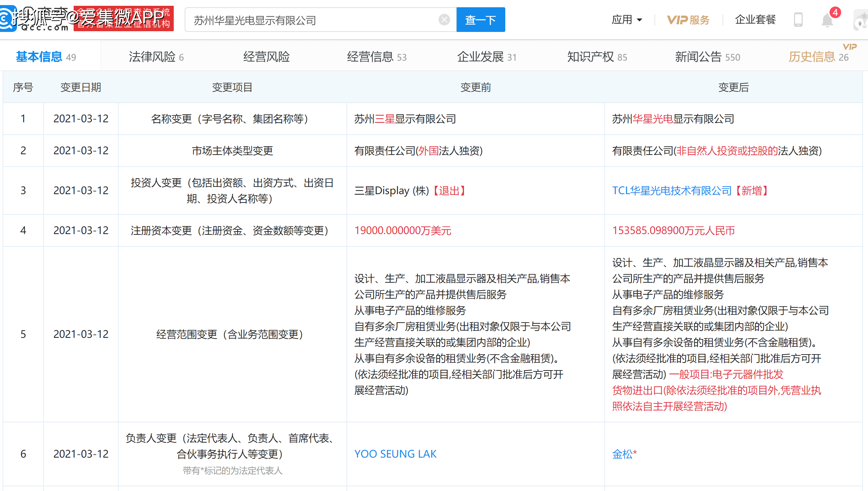Select 序号 column header
This screenshot has width=868, height=491.
pyautogui.click(x=23, y=87)
